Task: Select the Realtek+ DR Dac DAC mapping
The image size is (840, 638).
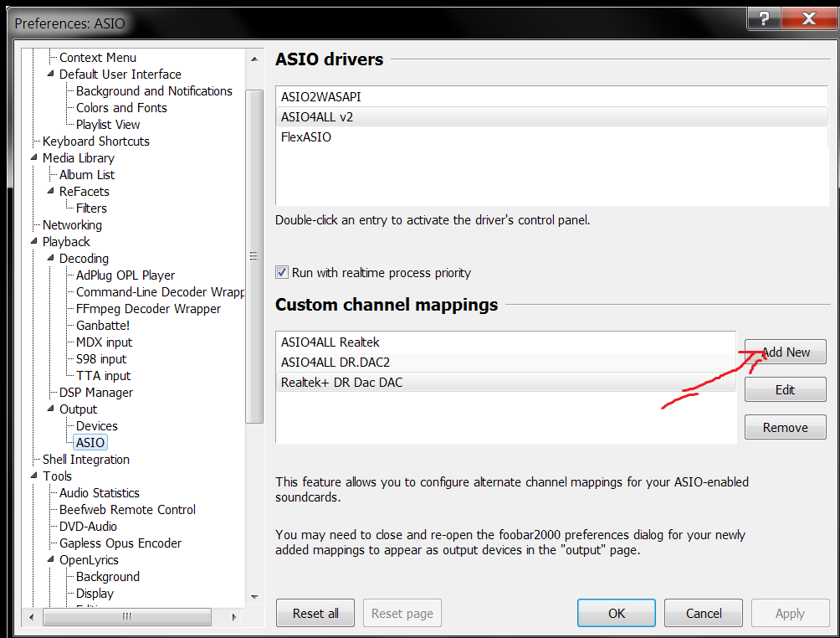Action: point(341,383)
